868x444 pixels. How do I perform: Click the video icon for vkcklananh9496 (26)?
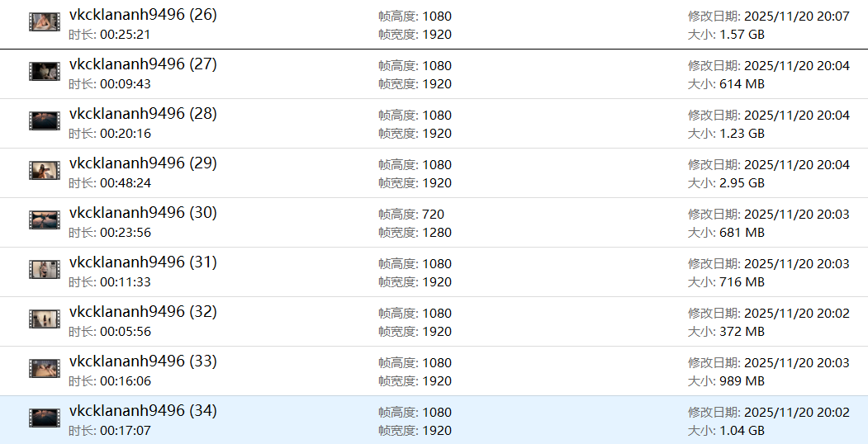pos(44,22)
